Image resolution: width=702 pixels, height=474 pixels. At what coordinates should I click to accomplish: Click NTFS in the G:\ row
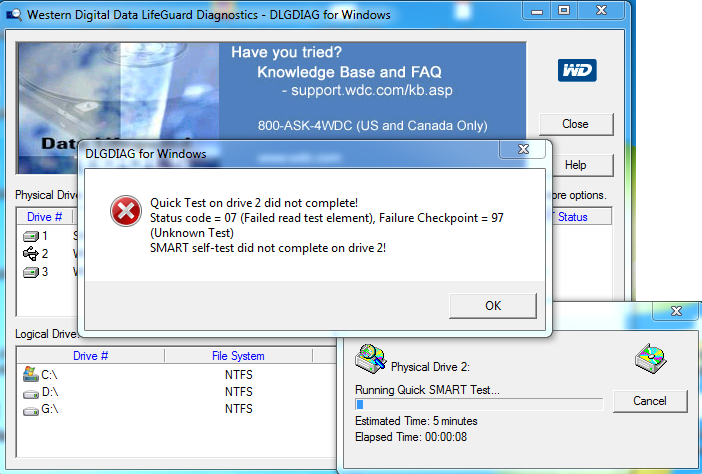tap(239, 409)
